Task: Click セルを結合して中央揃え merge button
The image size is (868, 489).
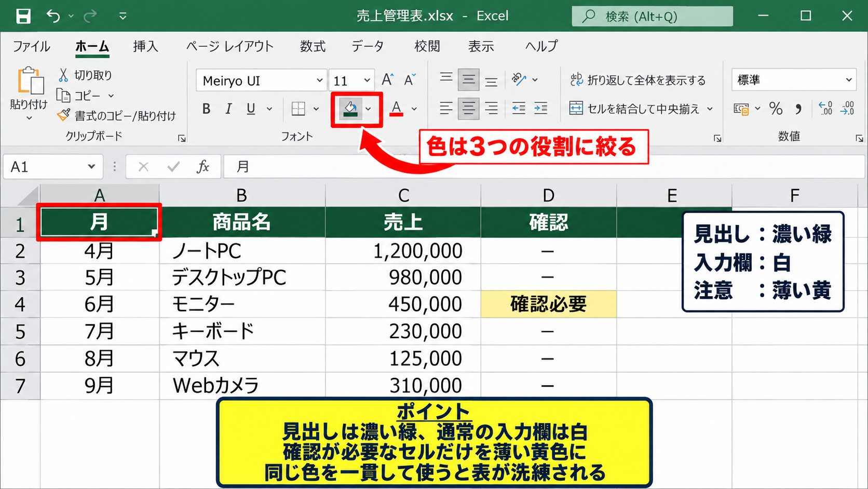Action: tap(634, 109)
